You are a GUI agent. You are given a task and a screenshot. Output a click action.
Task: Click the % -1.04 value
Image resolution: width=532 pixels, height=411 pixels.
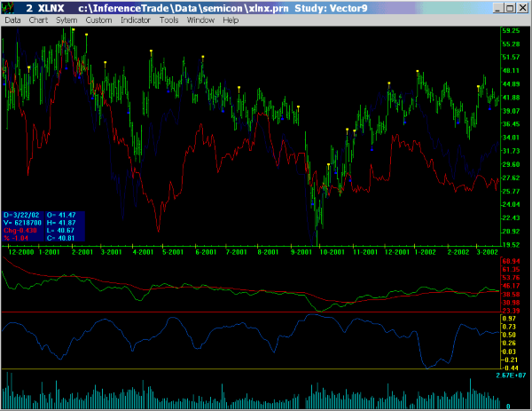(x=16, y=238)
